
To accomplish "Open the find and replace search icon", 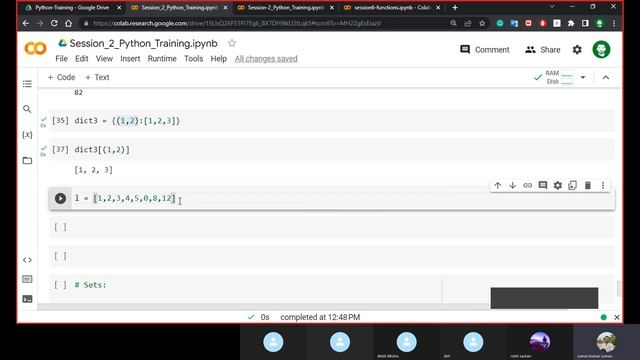I will click(27, 109).
